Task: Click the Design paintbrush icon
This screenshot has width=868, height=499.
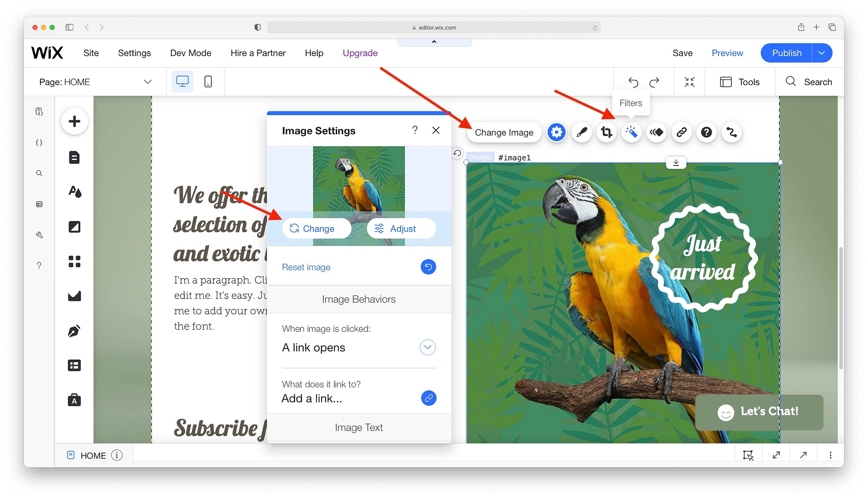Action: (x=582, y=132)
